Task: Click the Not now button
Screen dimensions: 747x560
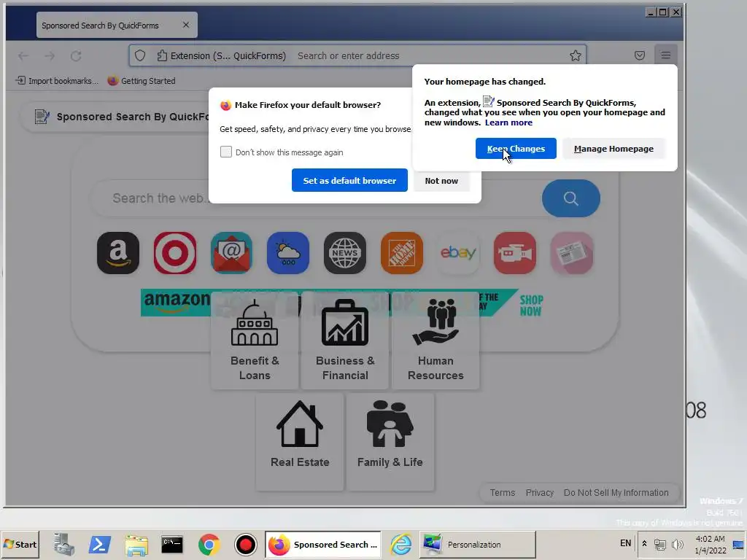Action: pos(441,181)
